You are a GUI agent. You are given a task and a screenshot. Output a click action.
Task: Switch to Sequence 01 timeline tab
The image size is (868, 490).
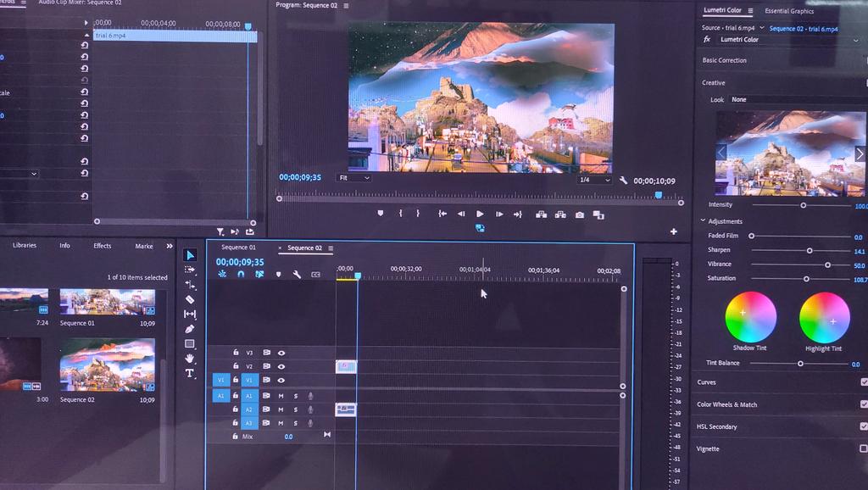[x=238, y=248]
